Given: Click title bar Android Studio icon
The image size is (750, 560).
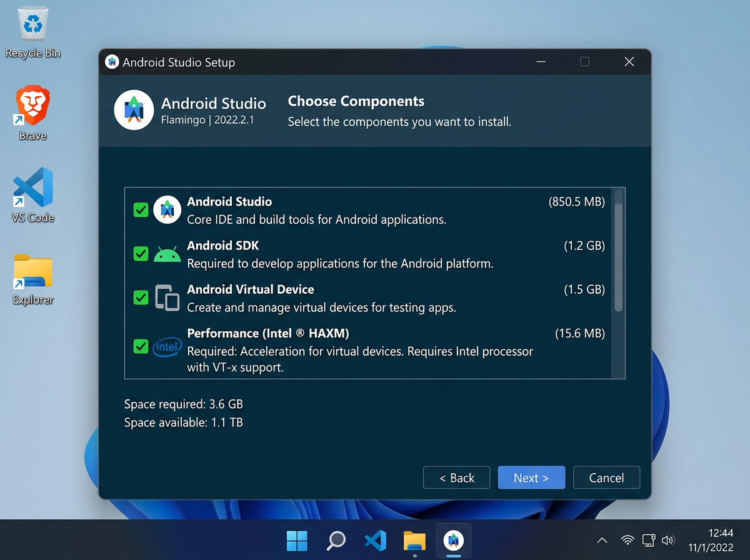Looking at the screenshot, I should pos(112,62).
